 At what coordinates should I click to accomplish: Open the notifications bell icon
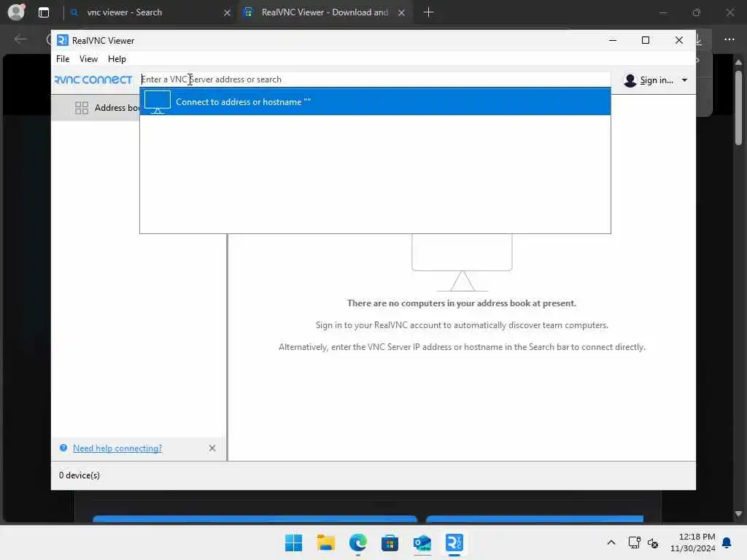tap(727, 542)
